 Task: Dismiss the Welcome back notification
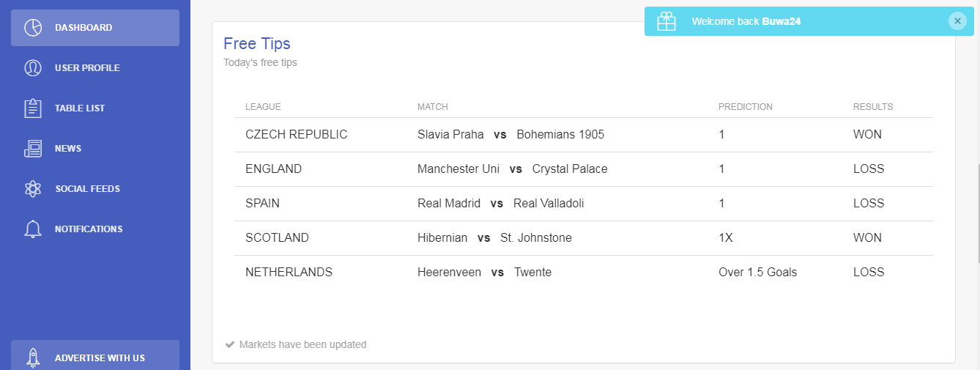pos(957,21)
